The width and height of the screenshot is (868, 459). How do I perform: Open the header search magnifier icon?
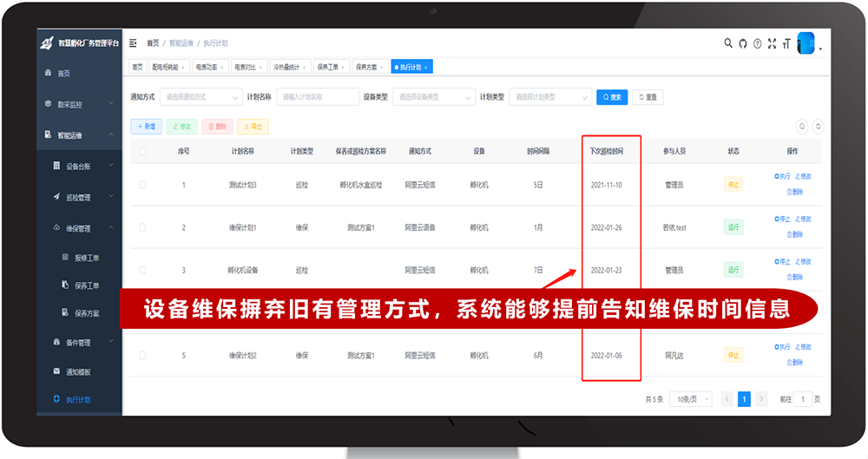[x=728, y=43]
